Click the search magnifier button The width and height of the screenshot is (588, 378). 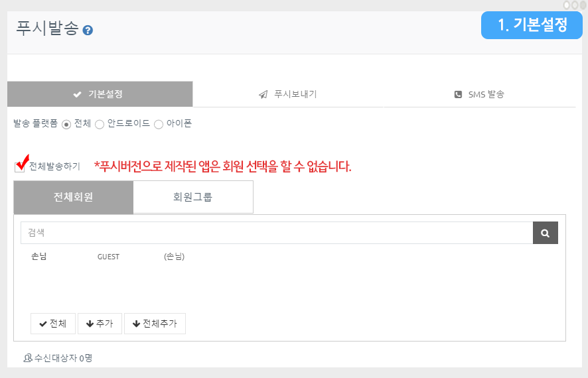[545, 233]
